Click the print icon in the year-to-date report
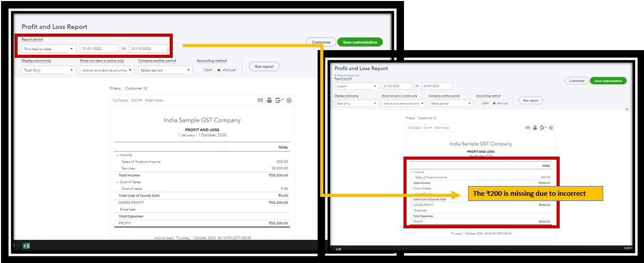 pyautogui.click(x=269, y=100)
